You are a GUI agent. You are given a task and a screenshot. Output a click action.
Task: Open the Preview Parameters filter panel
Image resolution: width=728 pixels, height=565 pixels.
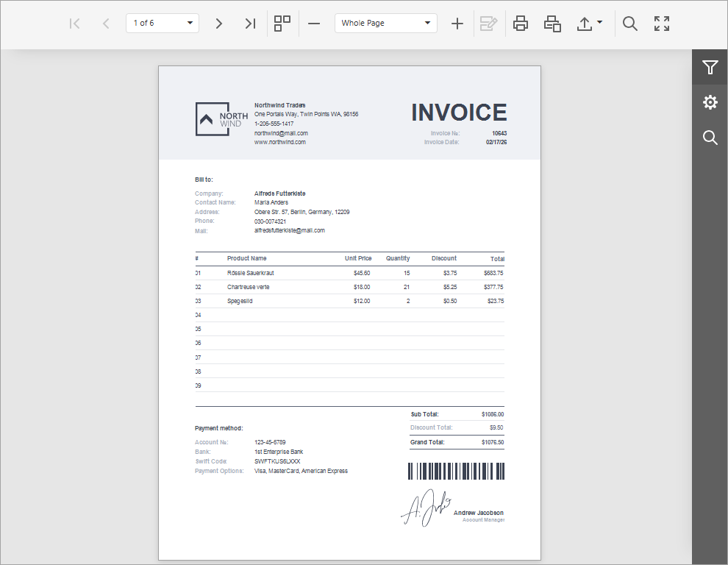click(x=710, y=68)
